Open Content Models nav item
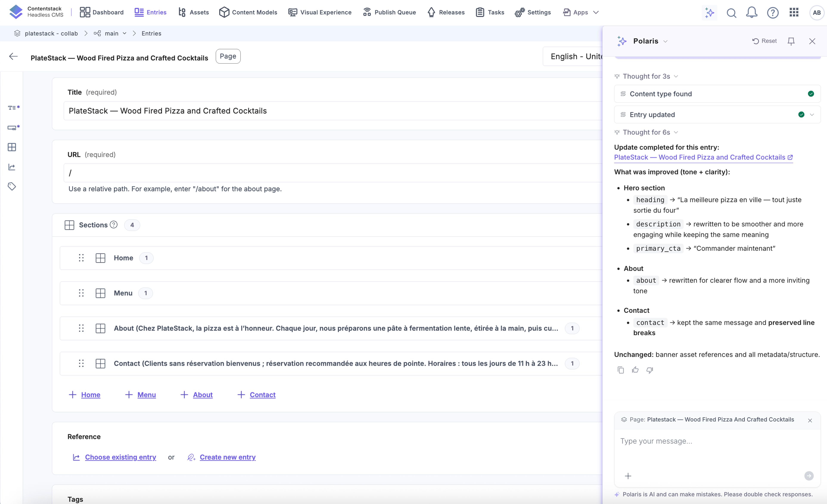Screen dimensions: 827x504 click(x=248, y=12)
